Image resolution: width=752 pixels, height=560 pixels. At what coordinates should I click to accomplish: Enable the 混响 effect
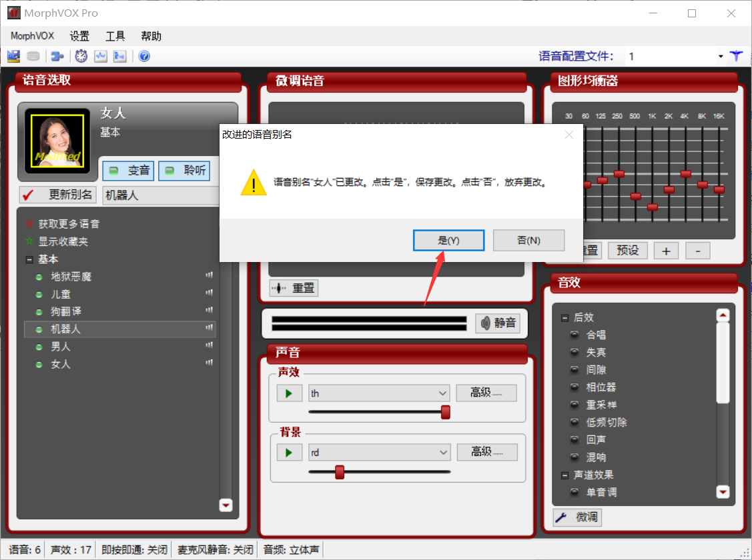[575, 457]
